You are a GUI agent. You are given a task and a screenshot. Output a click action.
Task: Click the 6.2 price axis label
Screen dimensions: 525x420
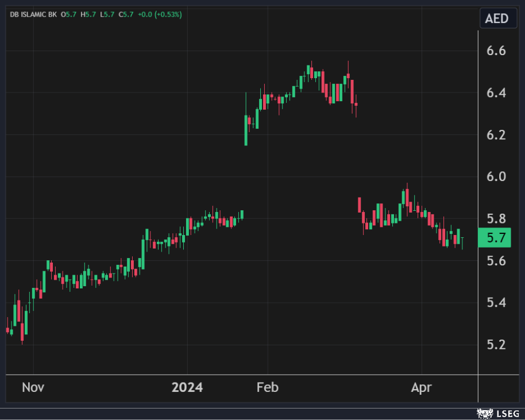pos(495,135)
